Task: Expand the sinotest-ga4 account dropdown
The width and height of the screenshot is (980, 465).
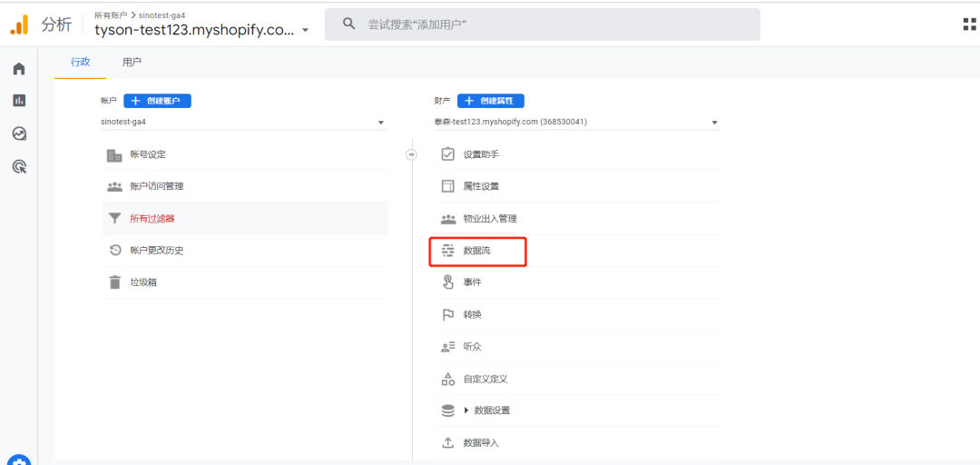Action: click(243, 122)
